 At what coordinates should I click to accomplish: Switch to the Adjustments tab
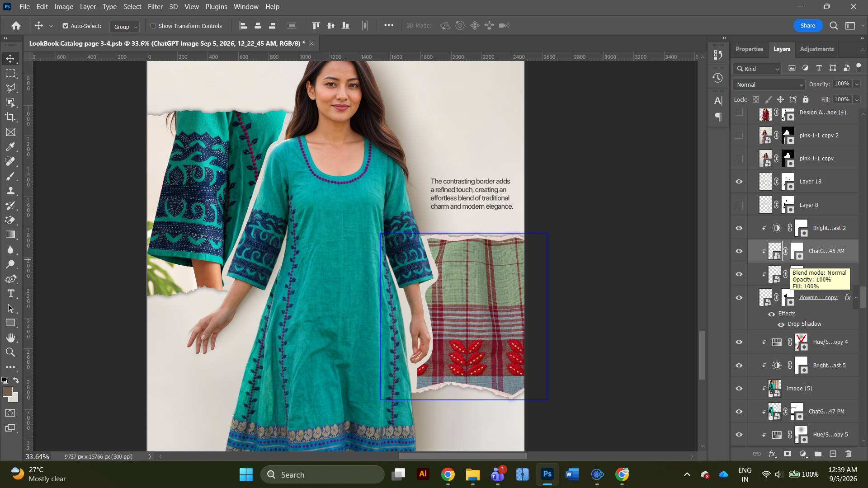point(816,49)
